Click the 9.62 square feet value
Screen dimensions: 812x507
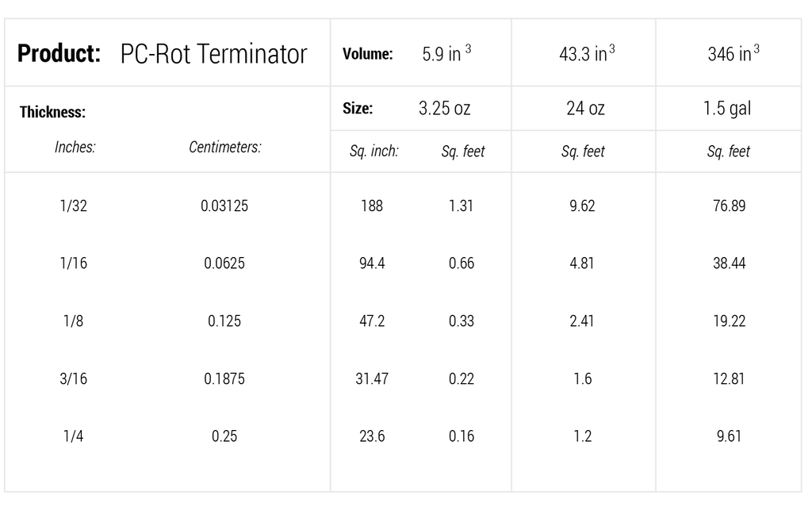click(582, 206)
